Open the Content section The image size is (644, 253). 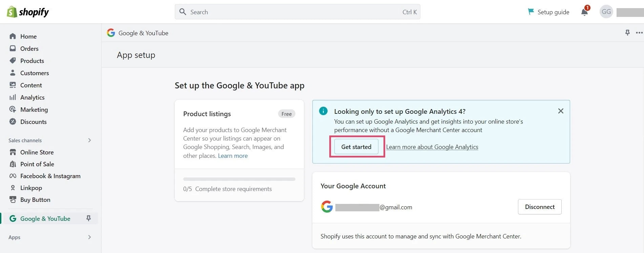coord(31,85)
